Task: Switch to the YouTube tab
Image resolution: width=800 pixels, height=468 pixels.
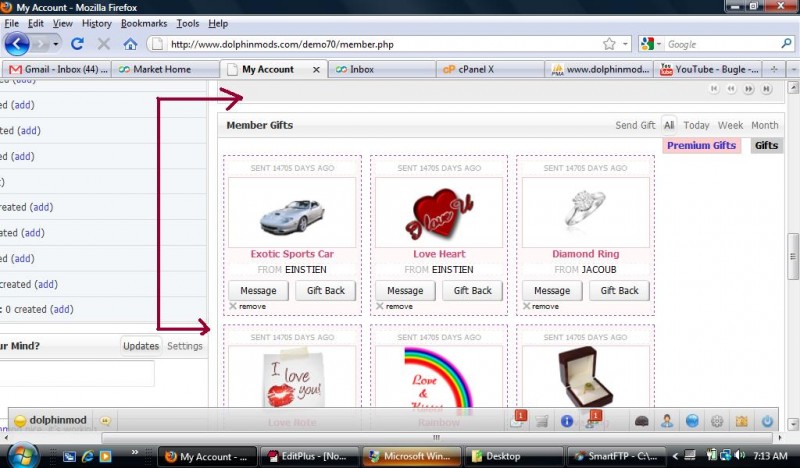Action: [709, 69]
